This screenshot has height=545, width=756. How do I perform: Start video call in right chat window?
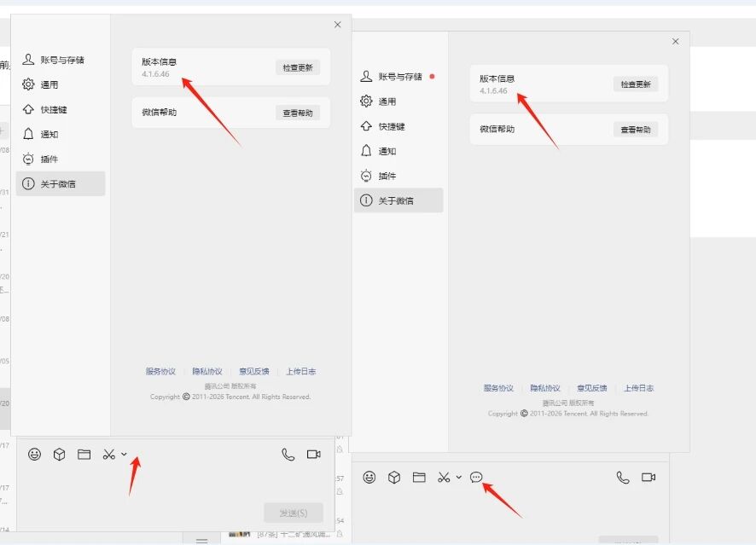coord(648,477)
